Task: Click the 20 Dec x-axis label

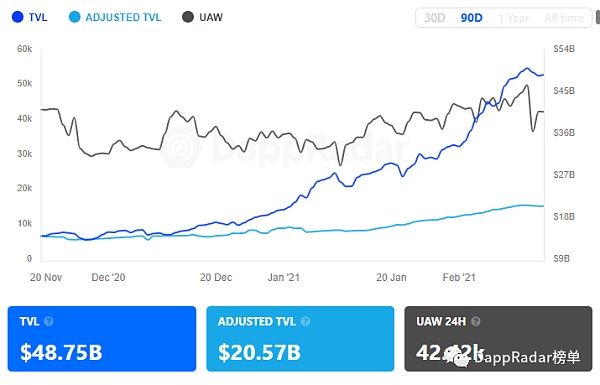Action: [x=216, y=277]
